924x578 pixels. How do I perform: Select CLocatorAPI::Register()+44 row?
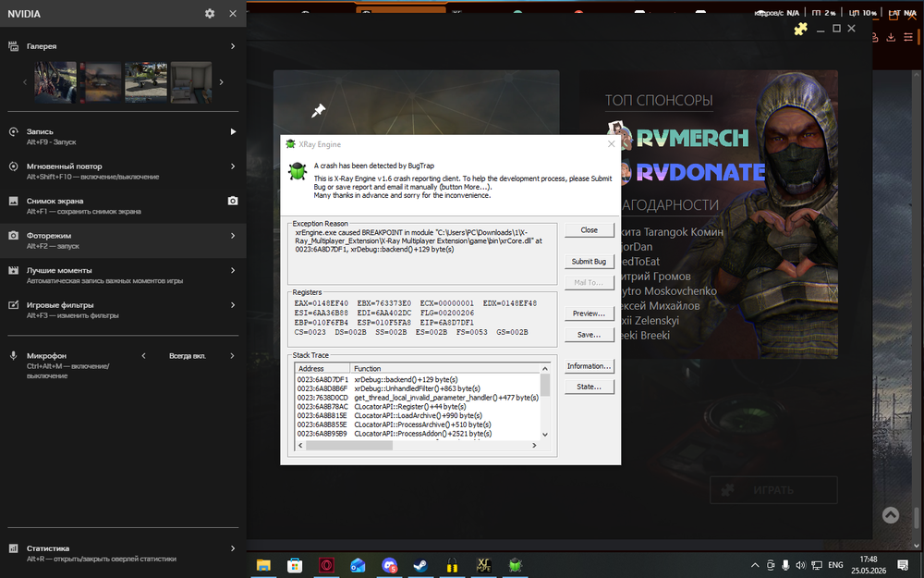[418, 406]
